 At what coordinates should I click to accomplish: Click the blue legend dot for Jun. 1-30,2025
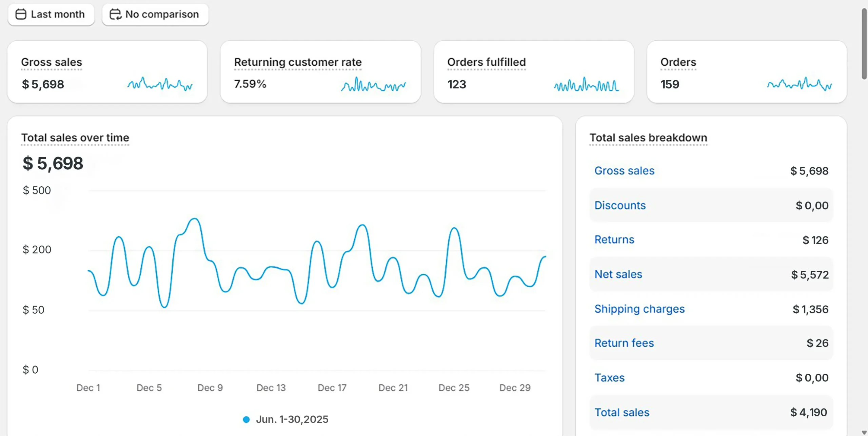click(x=246, y=420)
